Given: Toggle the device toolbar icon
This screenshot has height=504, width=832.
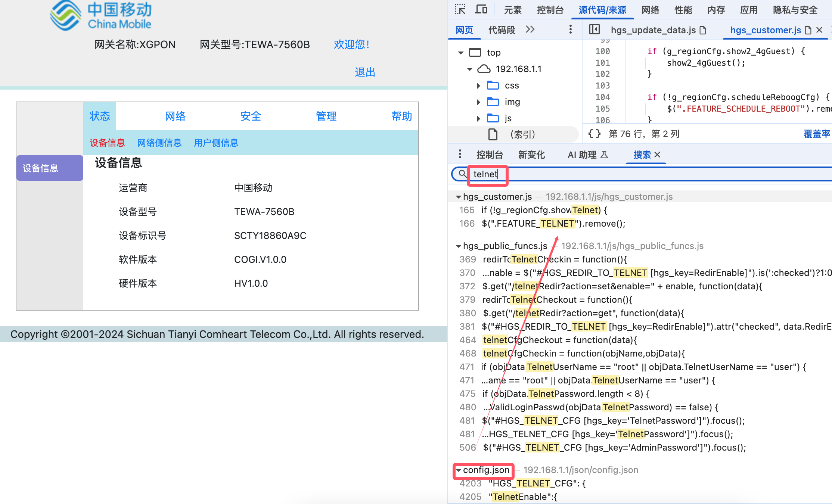Looking at the screenshot, I should (481, 9).
